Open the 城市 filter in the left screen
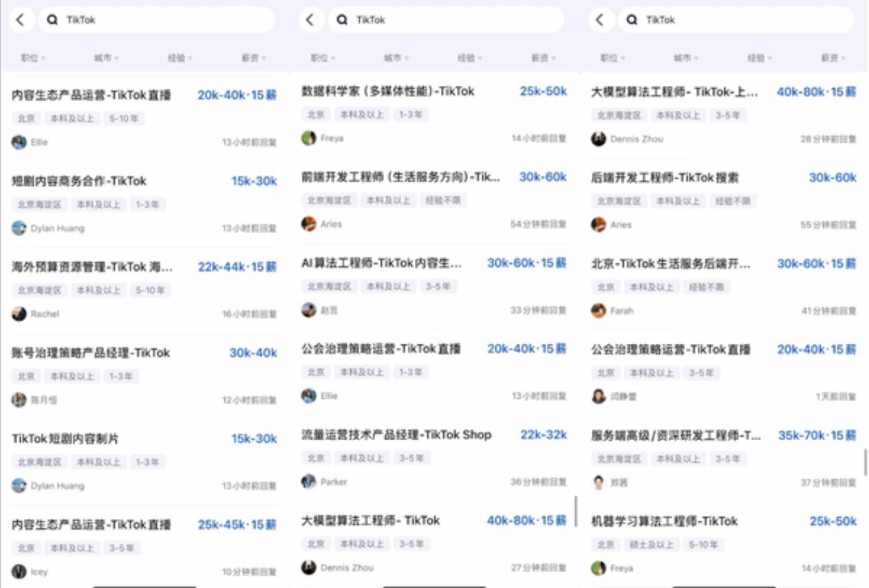The width and height of the screenshot is (869, 588). coord(107,58)
